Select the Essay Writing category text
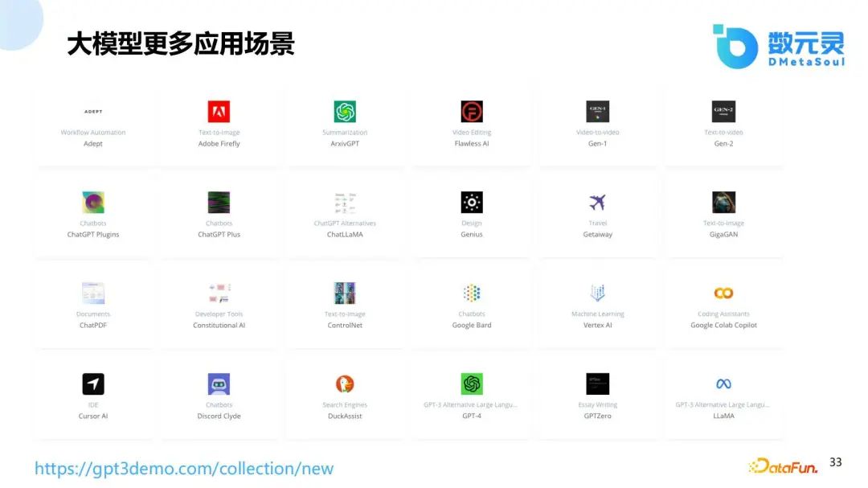Screen dimensions: 868x488 (597, 405)
